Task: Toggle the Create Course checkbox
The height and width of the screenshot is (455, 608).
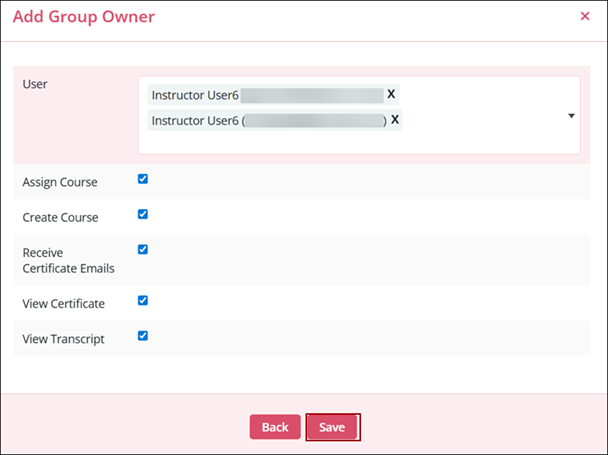Action: click(143, 214)
